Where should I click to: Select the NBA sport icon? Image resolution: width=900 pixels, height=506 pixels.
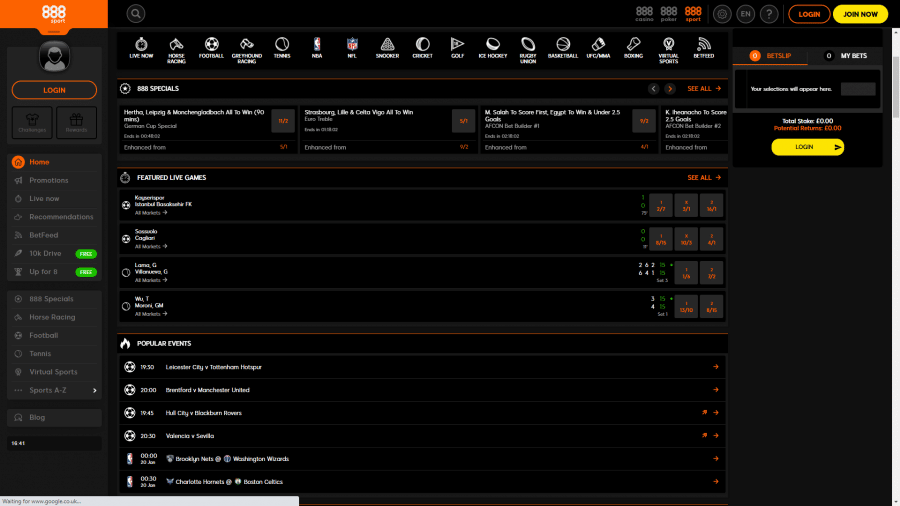317,48
